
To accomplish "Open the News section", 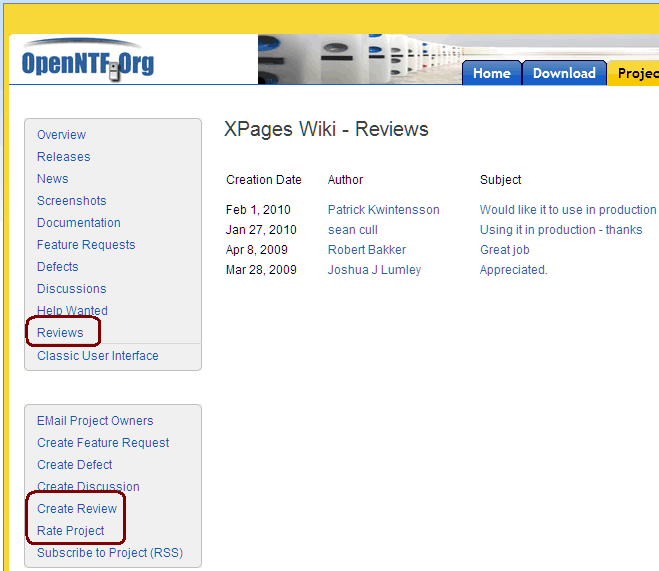I will (x=53, y=179).
